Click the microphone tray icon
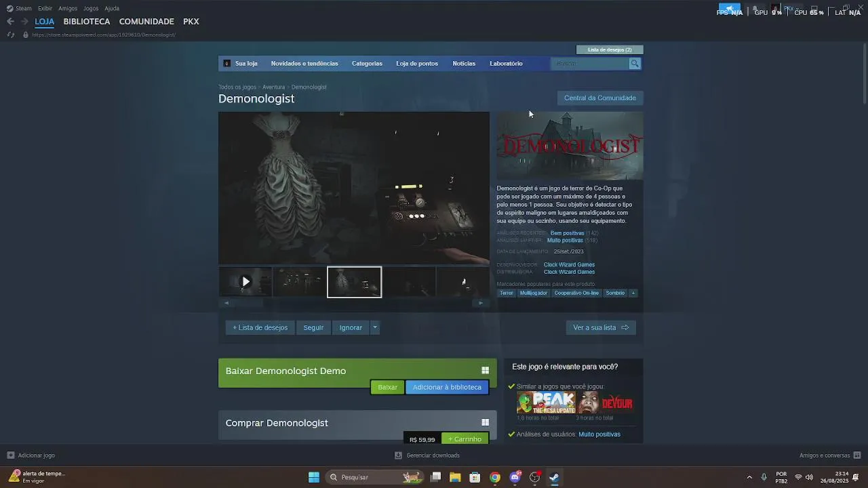The height and width of the screenshot is (488, 868). point(764,477)
